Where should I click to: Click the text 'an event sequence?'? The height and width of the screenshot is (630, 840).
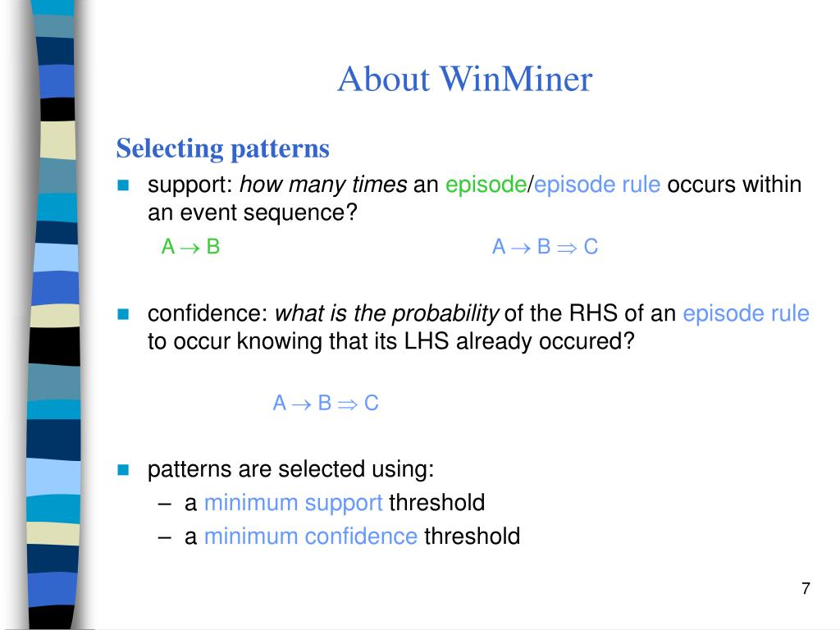click(x=253, y=212)
